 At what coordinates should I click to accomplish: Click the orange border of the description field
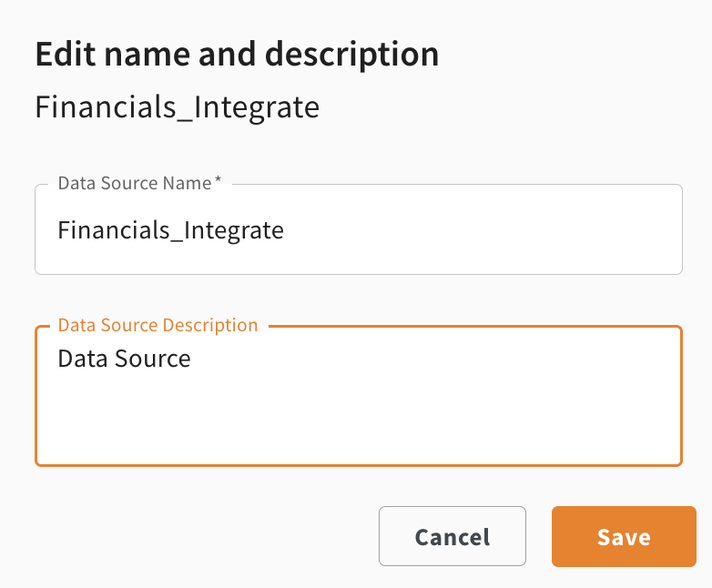(358, 465)
